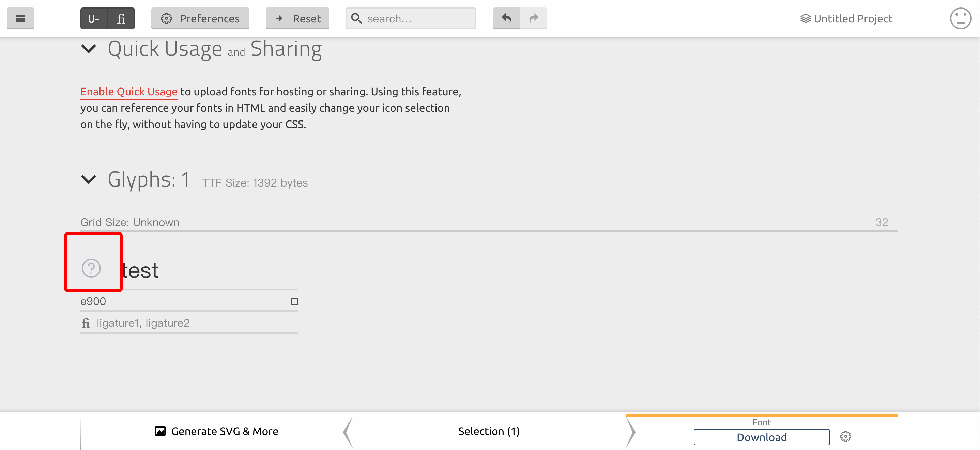The height and width of the screenshot is (450, 980).
Task: Click the user account face icon
Action: [960, 18]
